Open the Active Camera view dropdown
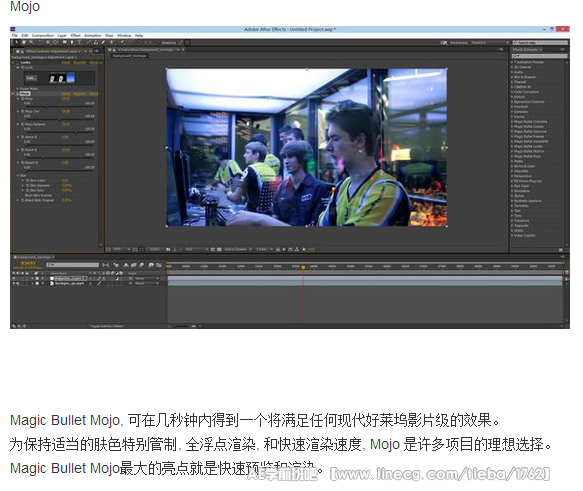The width and height of the screenshot is (583, 491). [238, 249]
